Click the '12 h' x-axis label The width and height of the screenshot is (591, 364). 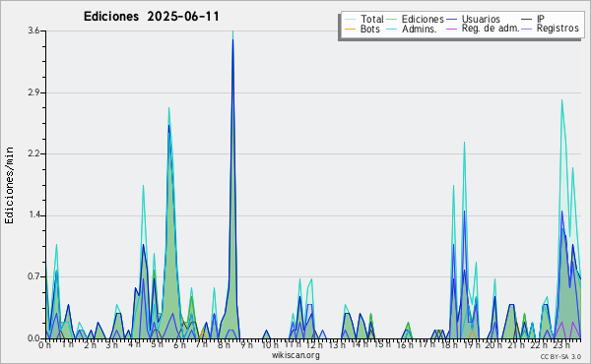click(314, 345)
